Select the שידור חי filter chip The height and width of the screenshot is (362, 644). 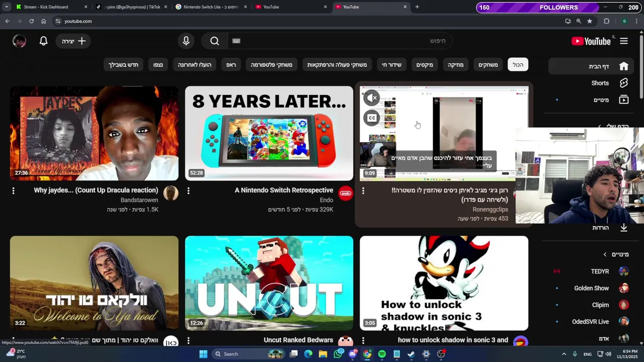pos(391,65)
